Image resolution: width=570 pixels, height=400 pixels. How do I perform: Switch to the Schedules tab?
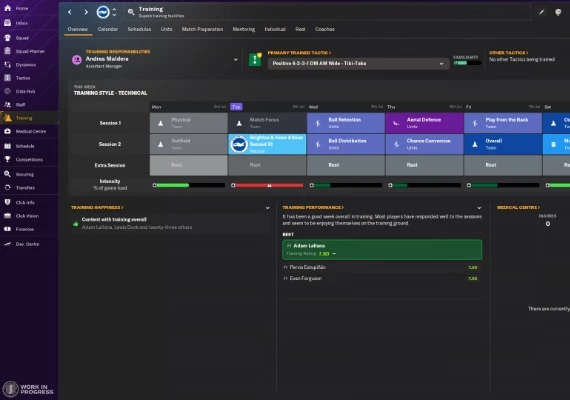tap(139, 29)
